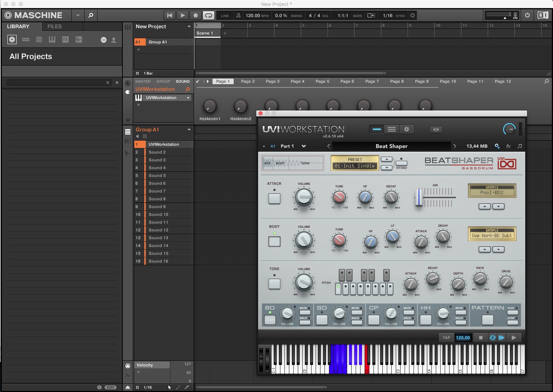This screenshot has width=553, height=392.
Task: Select the GROUP tab
Action: coord(163,82)
